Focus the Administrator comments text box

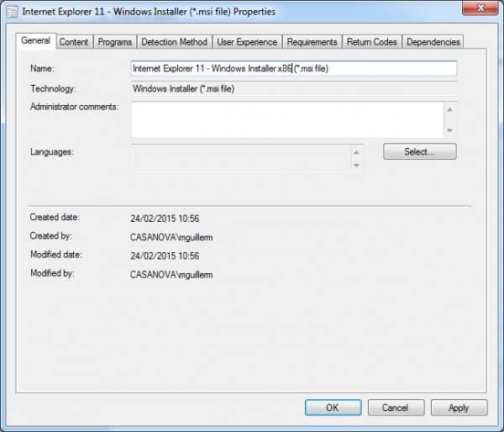(286, 119)
